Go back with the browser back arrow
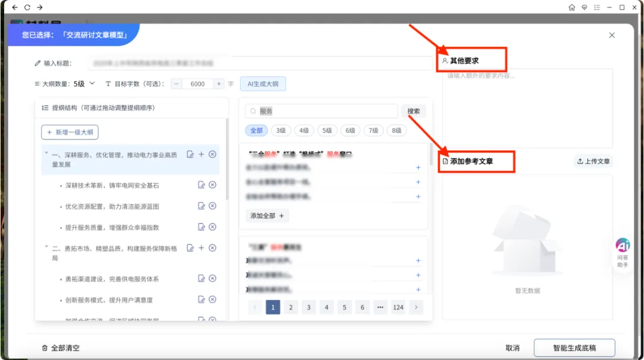 [x=15, y=7]
